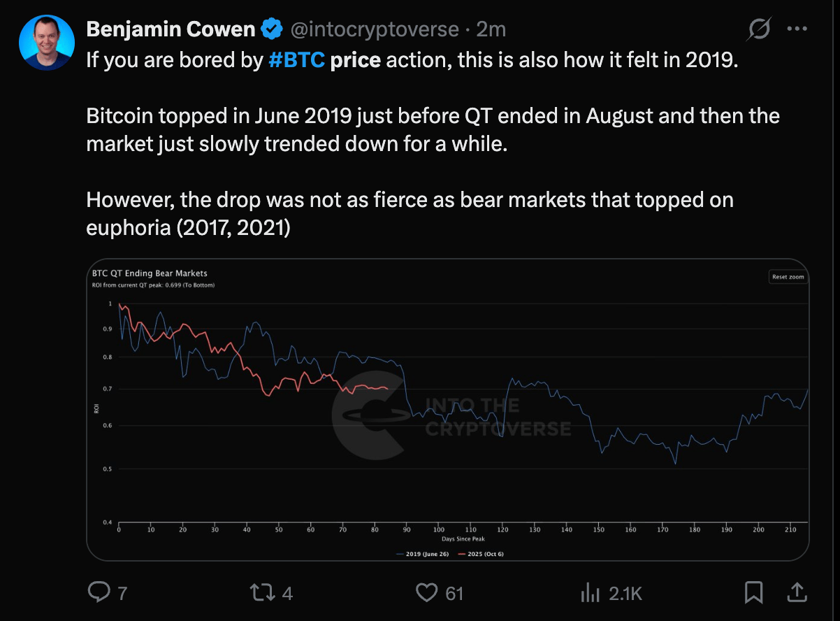This screenshot has height=621, width=840.
Task: Open view analytics bar chart icon
Action: pos(591,593)
